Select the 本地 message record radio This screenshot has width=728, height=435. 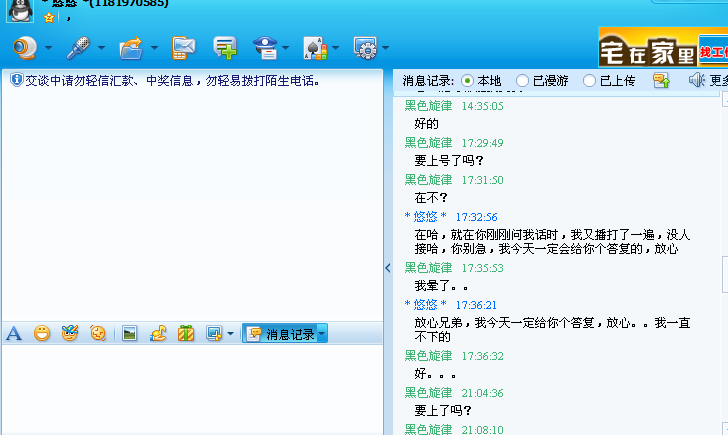click(468, 81)
